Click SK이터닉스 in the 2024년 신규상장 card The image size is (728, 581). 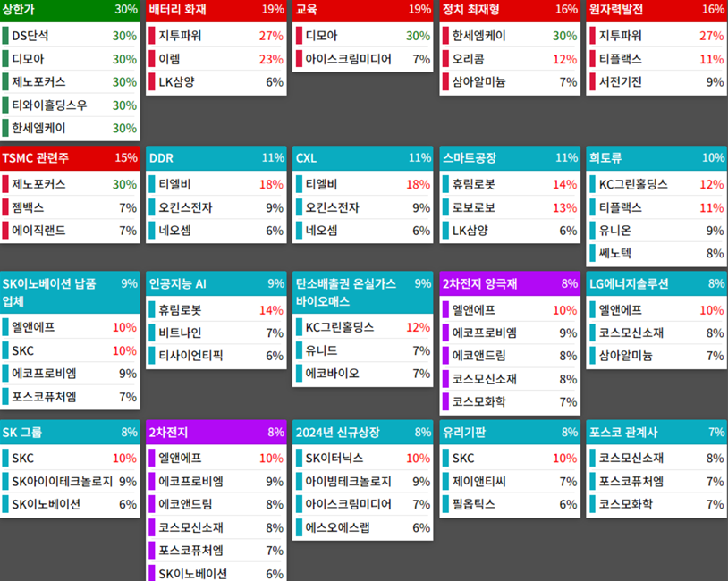363,459
